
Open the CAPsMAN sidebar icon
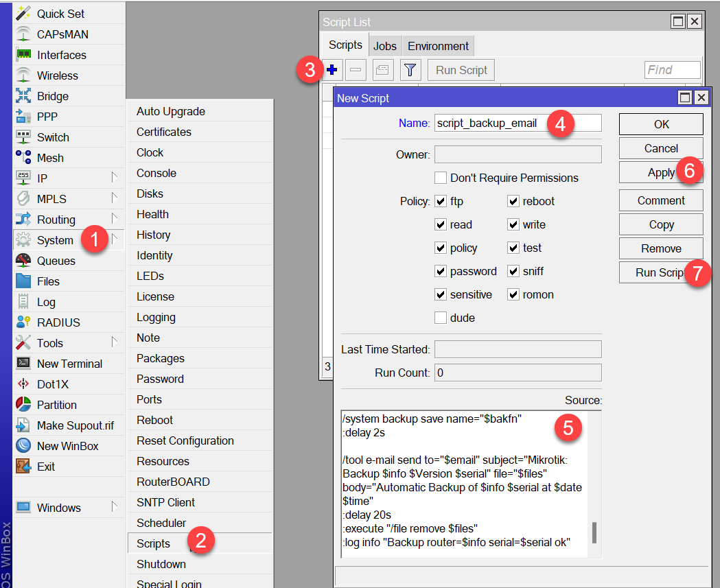click(x=24, y=34)
